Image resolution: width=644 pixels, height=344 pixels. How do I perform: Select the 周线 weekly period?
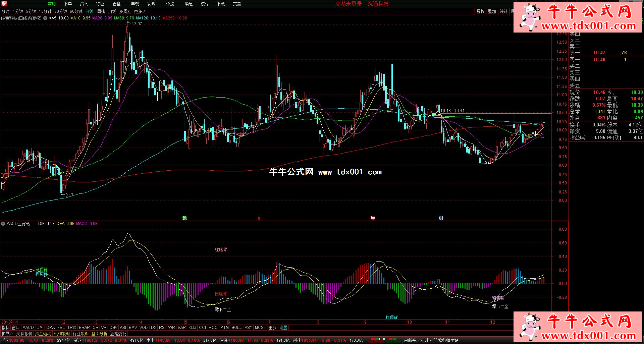coord(101,11)
